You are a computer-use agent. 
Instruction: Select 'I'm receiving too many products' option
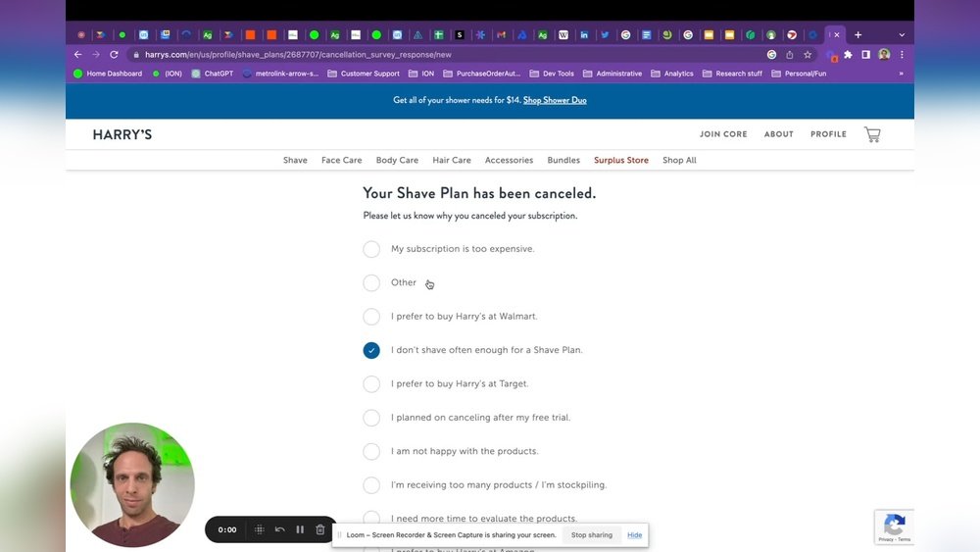coord(371,485)
